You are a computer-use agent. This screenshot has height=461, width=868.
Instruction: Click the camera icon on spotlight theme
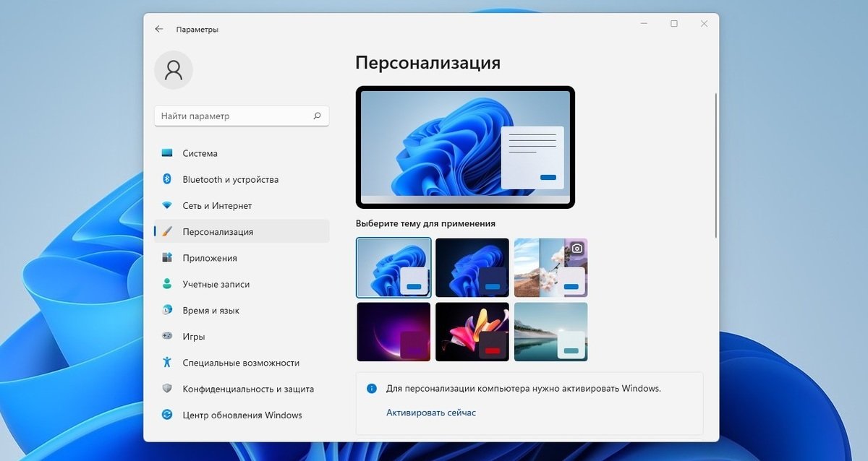pyautogui.click(x=576, y=248)
